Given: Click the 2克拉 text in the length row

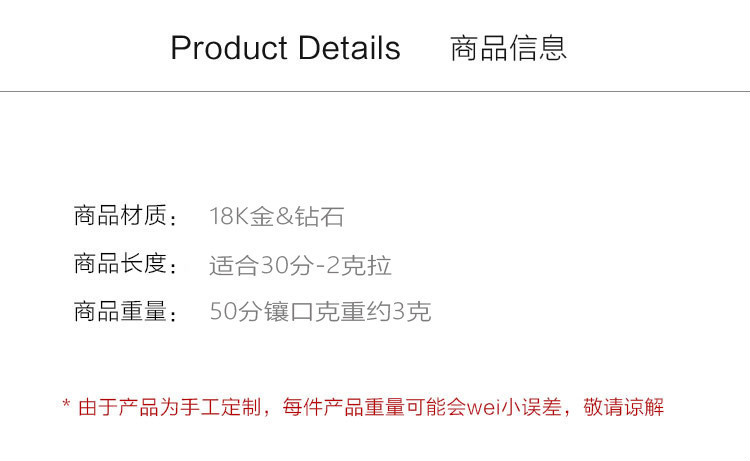Looking at the screenshot, I should click(359, 265).
